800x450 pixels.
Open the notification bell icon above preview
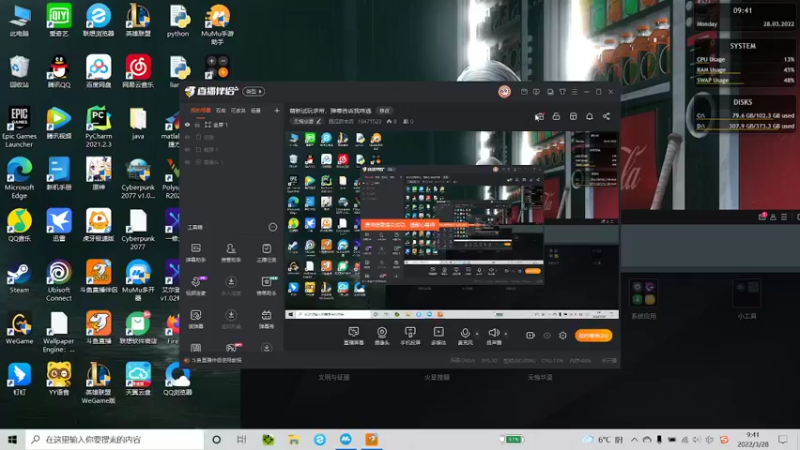(x=589, y=116)
